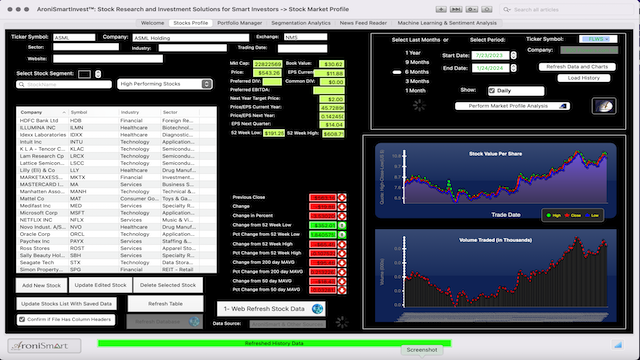Click the Start Date stepper arrows
Image resolution: width=640 pixels, height=360 pixels.
(513, 55)
